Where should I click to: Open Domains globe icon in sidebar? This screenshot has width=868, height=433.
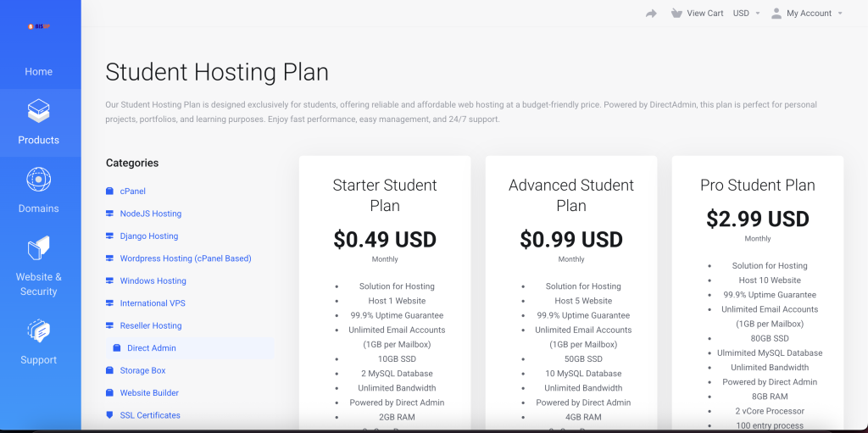point(39,180)
